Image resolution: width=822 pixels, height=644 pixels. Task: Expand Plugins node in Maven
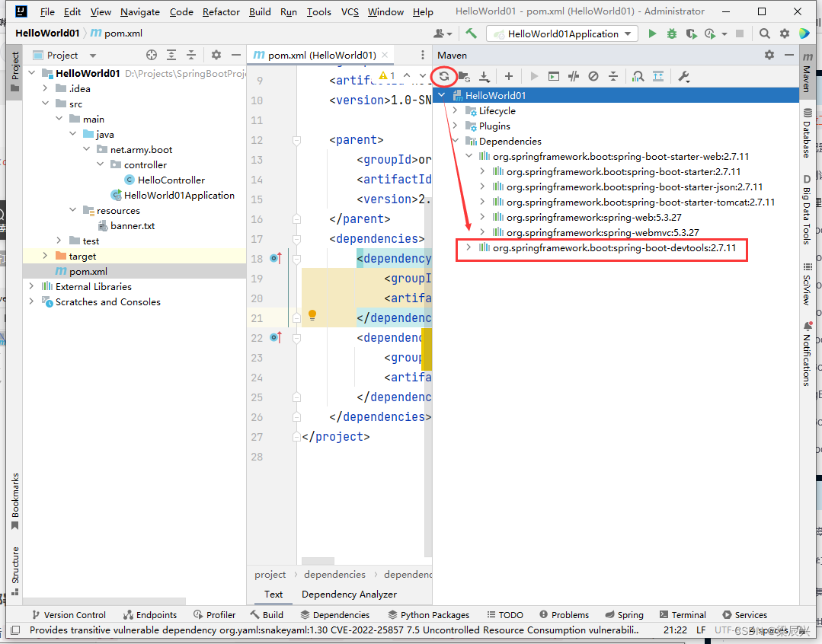455,126
